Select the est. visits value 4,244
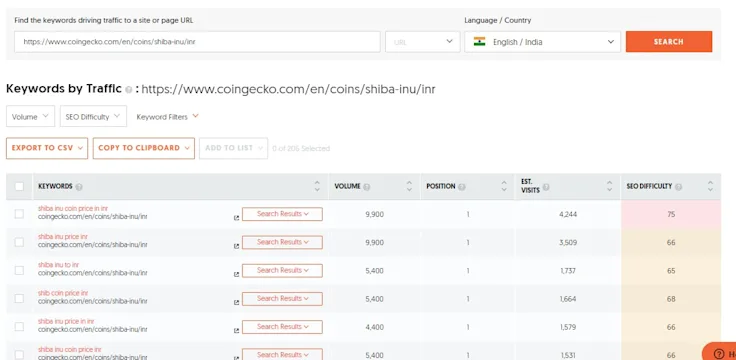The height and width of the screenshot is (360, 736). tap(568, 214)
